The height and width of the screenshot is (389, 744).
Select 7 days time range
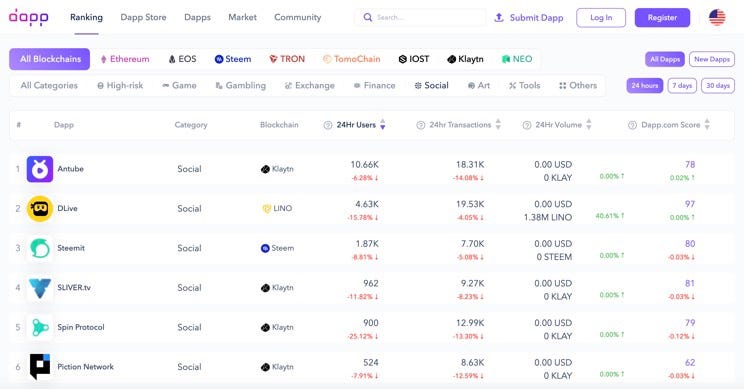[682, 86]
